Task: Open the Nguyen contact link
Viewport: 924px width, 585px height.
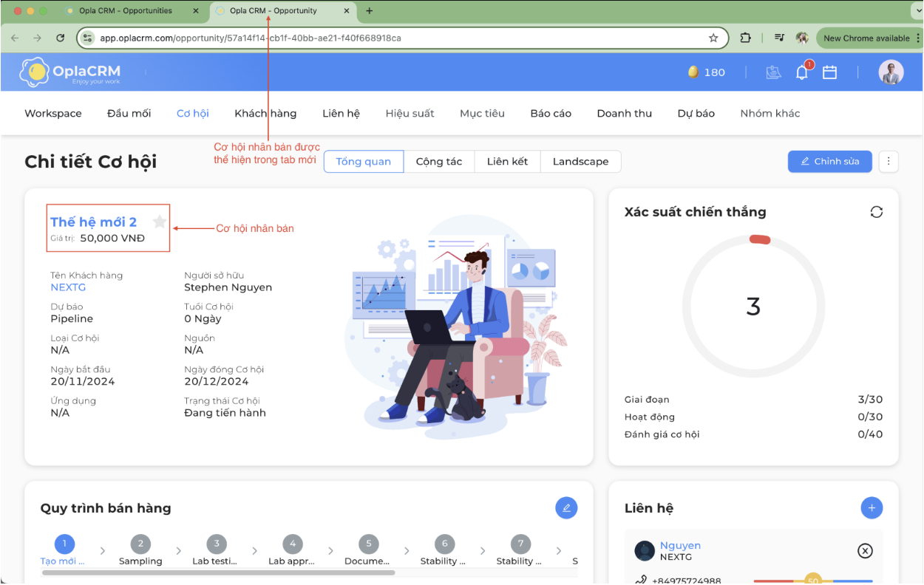Action: pos(680,546)
